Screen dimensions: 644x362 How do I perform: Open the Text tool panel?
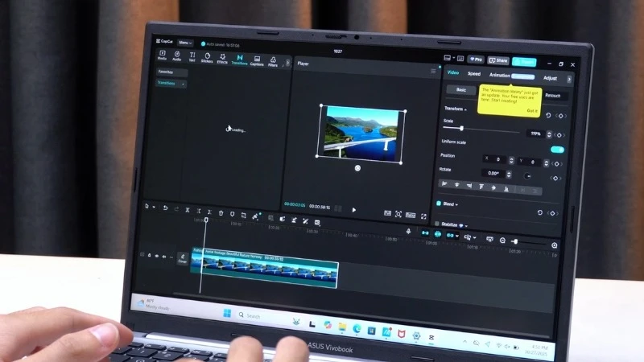click(192, 56)
